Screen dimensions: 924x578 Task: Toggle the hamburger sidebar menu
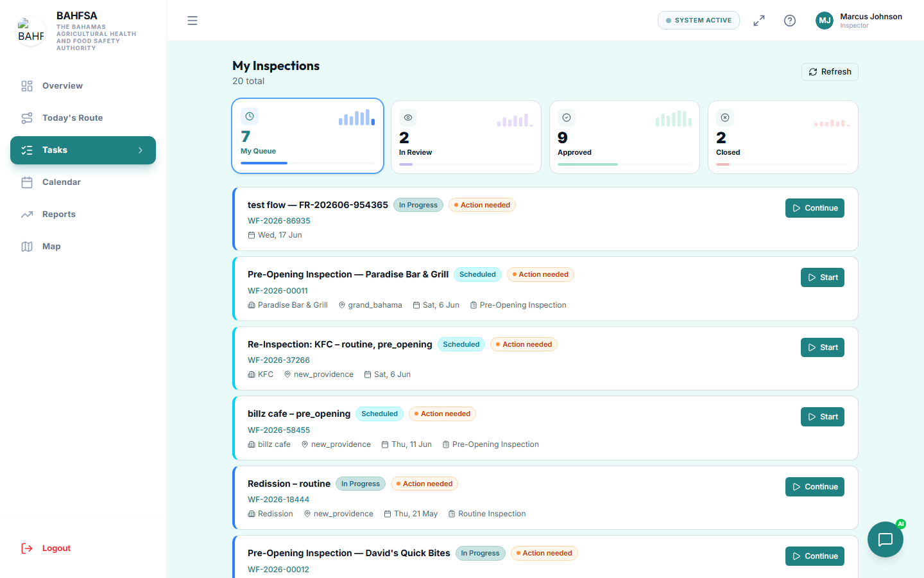pos(193,21)
